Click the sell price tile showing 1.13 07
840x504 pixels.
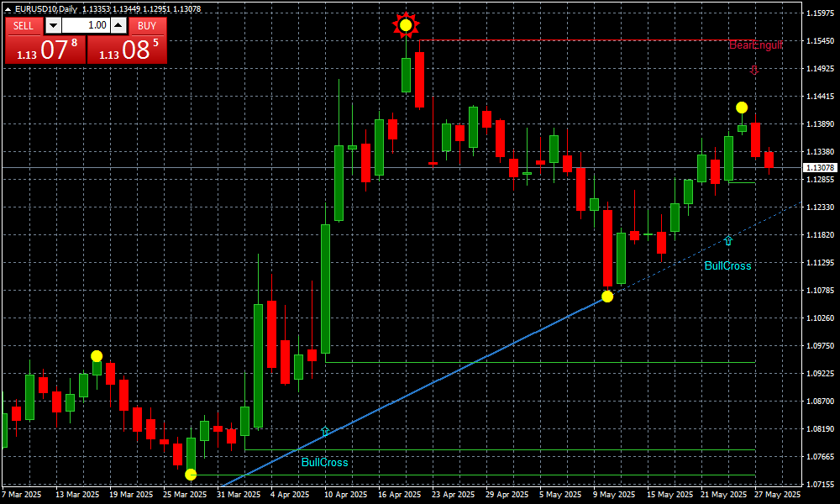tap(44, 50)
